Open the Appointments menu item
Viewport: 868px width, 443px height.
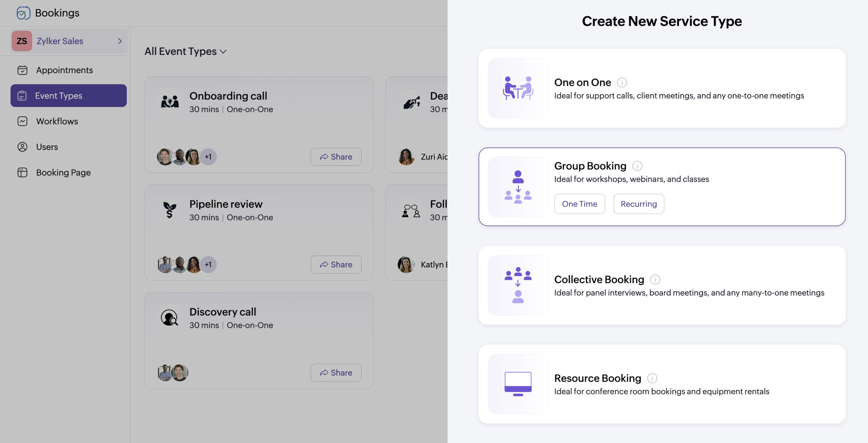(x=64, y=70)
